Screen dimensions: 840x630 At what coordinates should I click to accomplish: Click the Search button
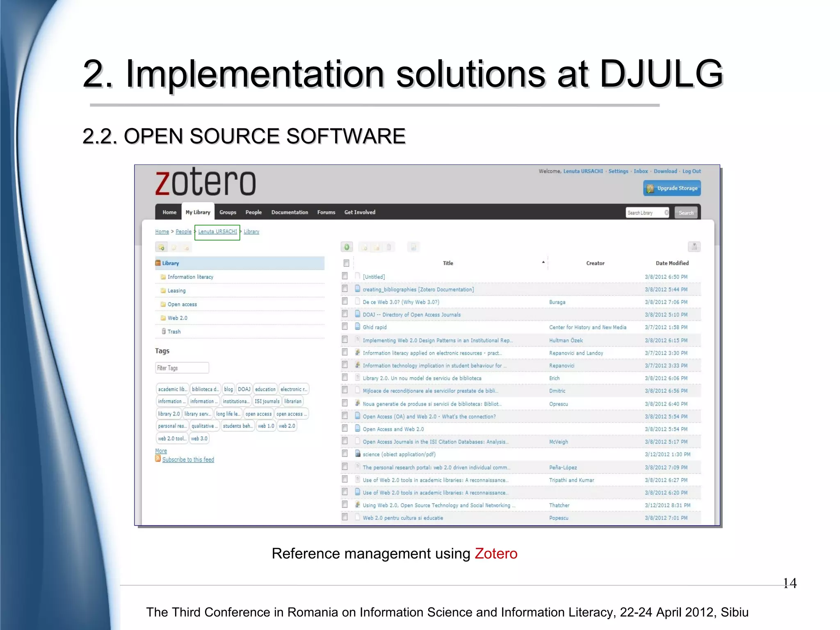coord(686,213)
